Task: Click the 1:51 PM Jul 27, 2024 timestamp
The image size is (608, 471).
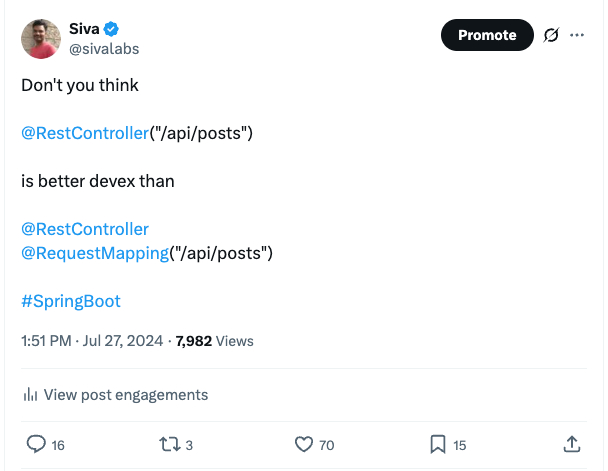Action: [x=91, y=341]
